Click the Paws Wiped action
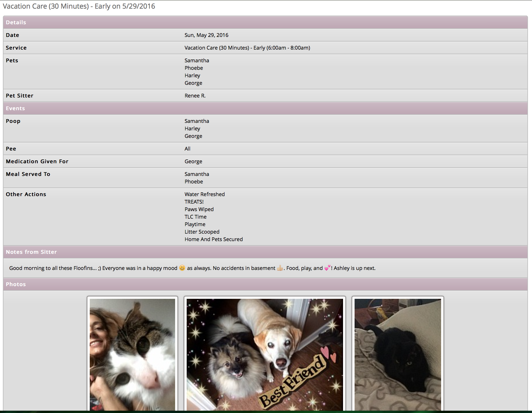This screenshot has height=413, width=532. click(x=199, y=209)
